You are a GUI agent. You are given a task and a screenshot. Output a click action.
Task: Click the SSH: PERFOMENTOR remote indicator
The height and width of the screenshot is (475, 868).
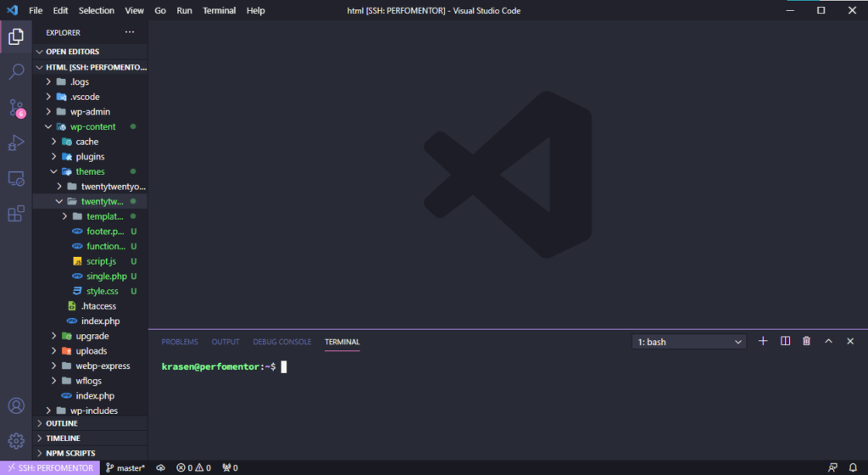click(x=50, y=467)
